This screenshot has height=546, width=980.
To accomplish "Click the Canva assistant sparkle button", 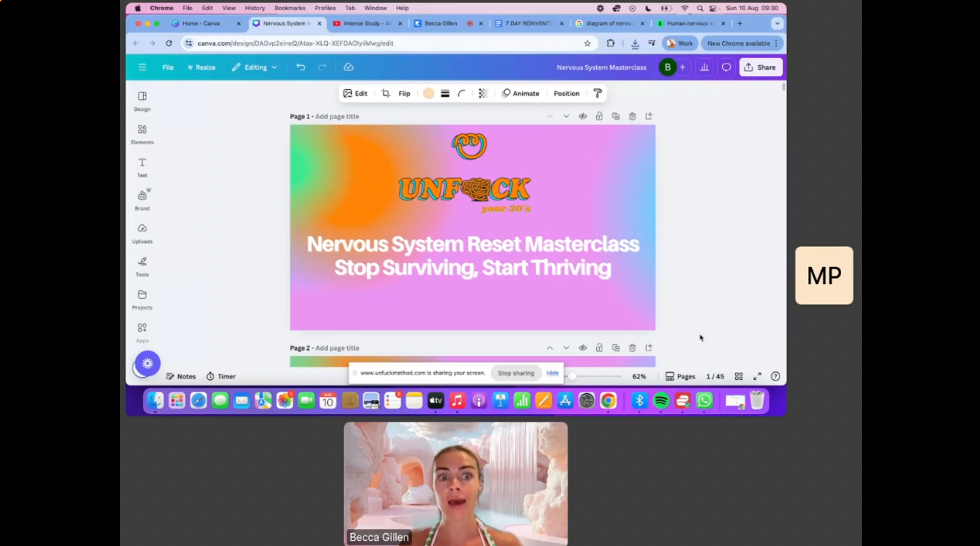I will tap(148, 364).
